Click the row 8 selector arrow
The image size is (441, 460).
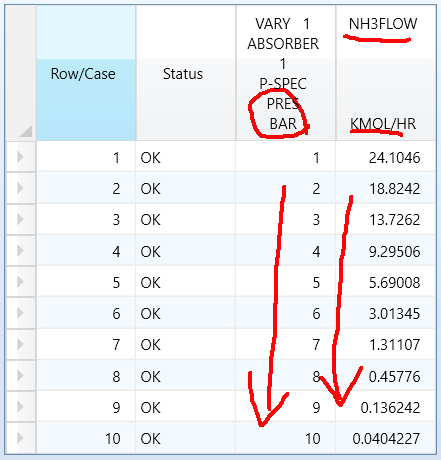click(x=20, y=375)
